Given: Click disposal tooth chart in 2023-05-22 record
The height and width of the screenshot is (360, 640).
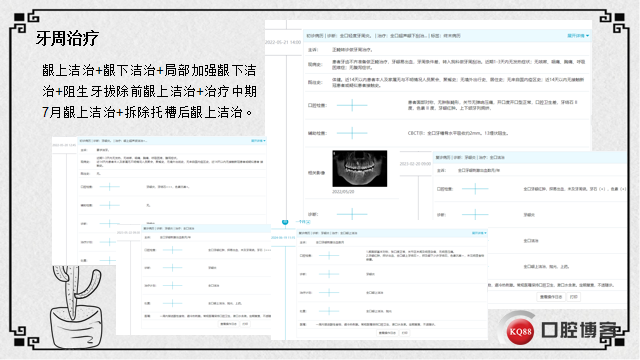Looking at the screenshot, I should [x=172, y=303].
